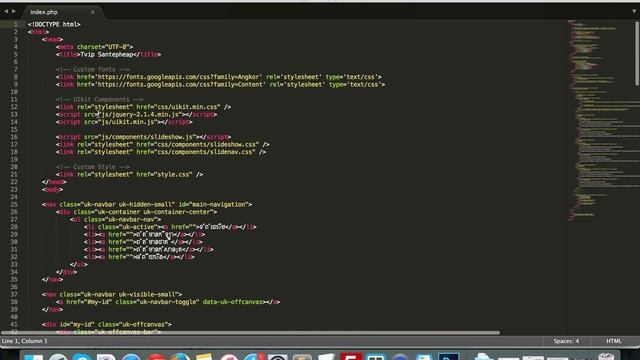Click the next tab arrow in the tab bar
The width and height of the screenshot is (640, 360).
click(x=13, y=11)
